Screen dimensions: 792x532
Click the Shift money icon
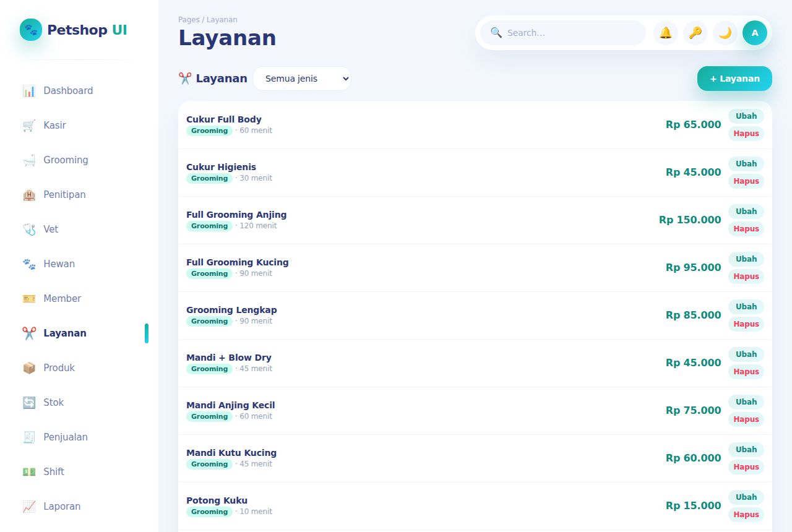click(29, 472)
